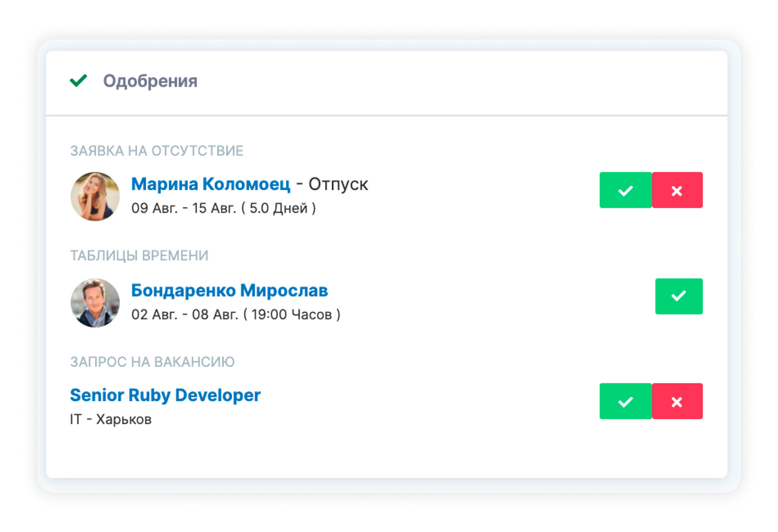This screenshot has height=532, width=778.
Task: Approve Senior Ruby Developer vacancy request
Action: pyautogui.click(x=626, y=401)
